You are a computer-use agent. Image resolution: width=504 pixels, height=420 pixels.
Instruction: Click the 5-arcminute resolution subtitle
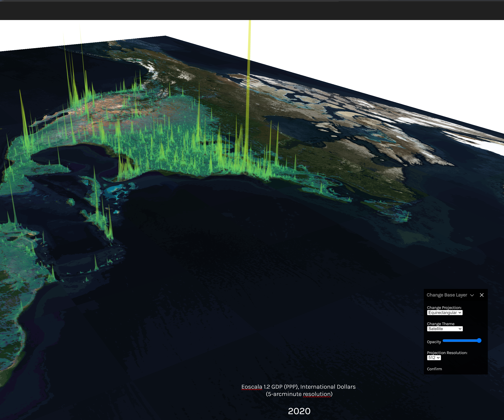point(299,394)
